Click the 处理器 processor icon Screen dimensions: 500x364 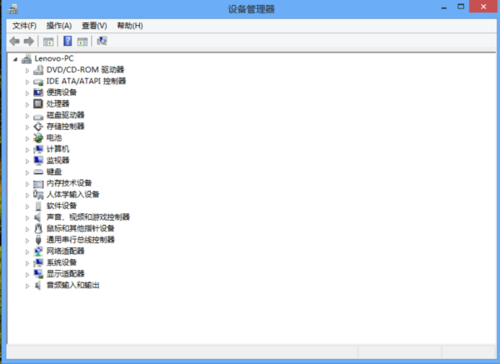pyautogui.click(x=38, y=104)
